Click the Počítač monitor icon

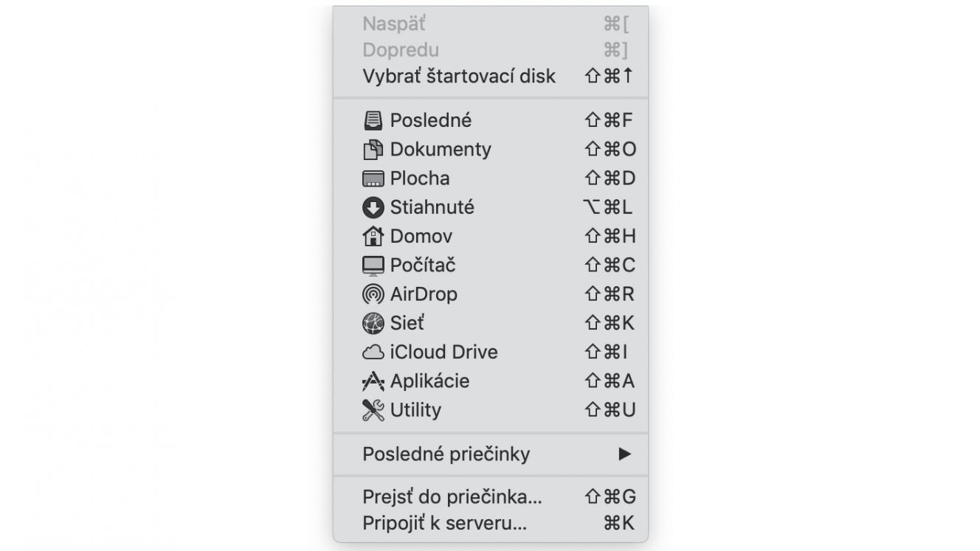coord(373,266)
